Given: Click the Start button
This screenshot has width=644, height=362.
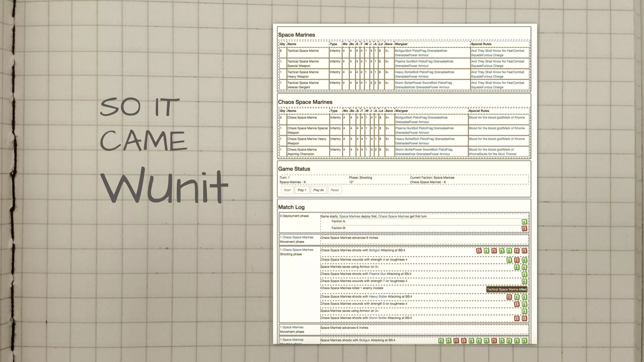Looking at the screenshot, I should [287, 190].
